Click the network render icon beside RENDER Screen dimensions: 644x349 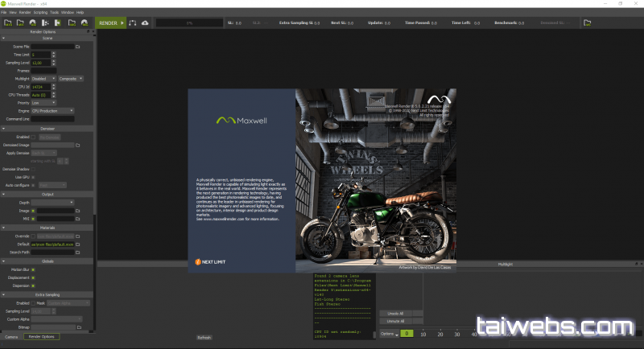pyautogui.click(x=132, y=23)
